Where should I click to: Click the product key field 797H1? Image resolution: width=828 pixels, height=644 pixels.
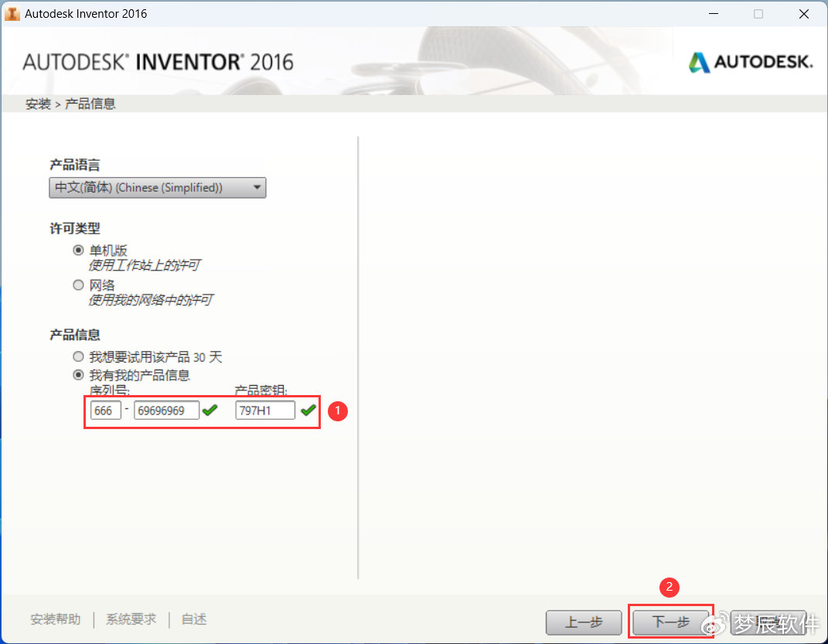[x=265, y=411]
